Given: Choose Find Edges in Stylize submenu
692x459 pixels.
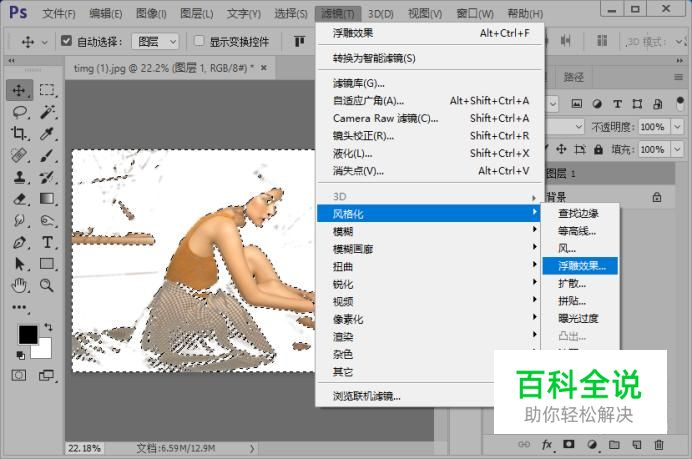Looking at the screenshot, I should coord(580,214).
